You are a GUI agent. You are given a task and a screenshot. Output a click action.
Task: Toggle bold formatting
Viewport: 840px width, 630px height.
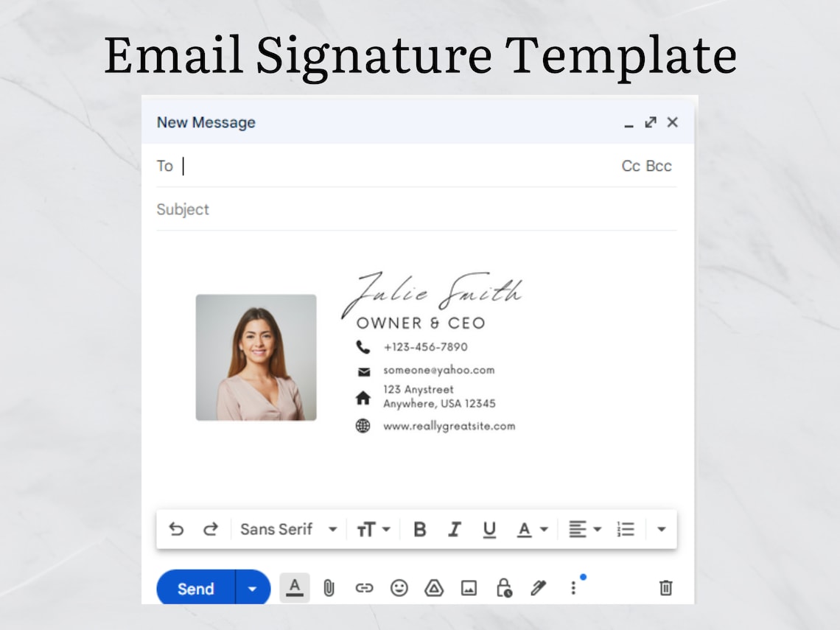[x=419, y=528]
